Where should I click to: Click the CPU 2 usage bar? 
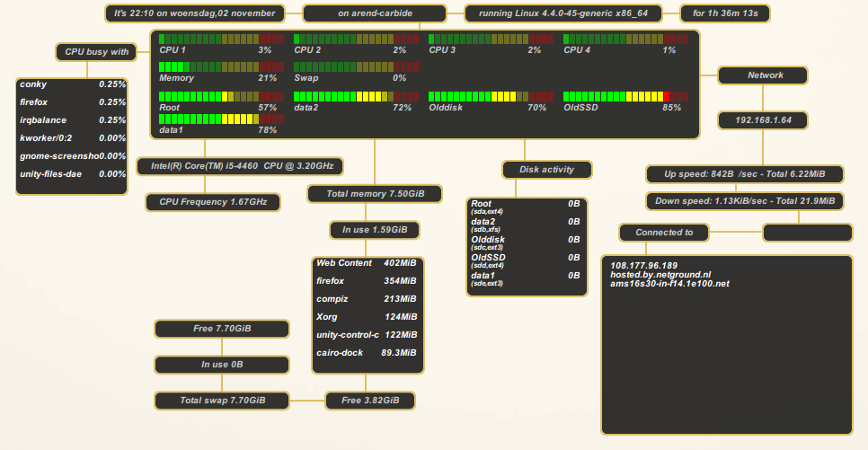pyautogui.click(x=356, y=39)
